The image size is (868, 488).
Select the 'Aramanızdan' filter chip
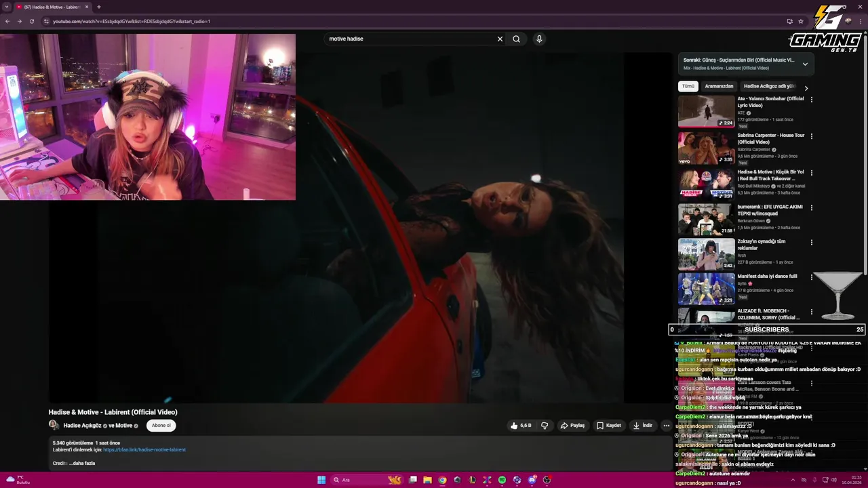click(719, 86)
